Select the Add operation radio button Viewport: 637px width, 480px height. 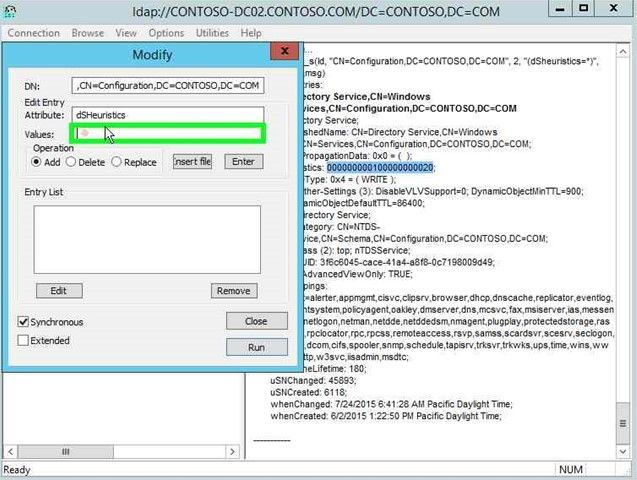click(36, 162)
